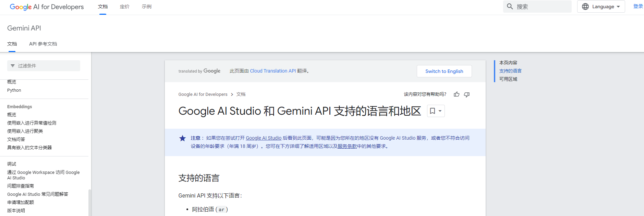Screen dimensions: 644x216
Task: Open the 示例 top navigation tab
Action: coord(147,7)
